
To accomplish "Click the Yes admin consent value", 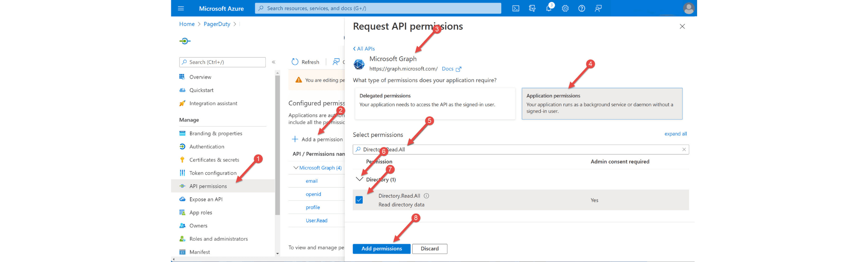I will [x=594, y=200].
